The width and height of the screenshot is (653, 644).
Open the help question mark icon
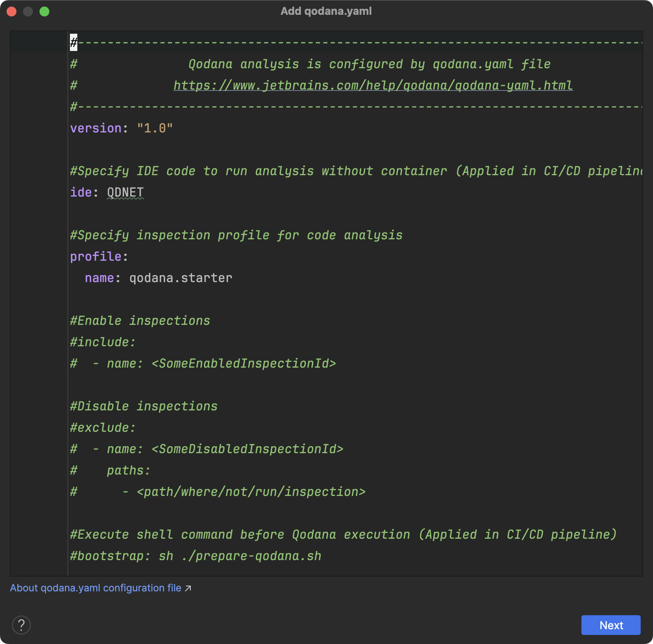click(21, 625)
